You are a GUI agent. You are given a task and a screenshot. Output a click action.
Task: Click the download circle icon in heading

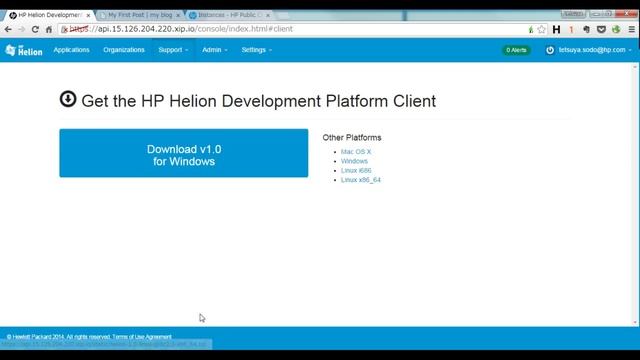point(68,99)
